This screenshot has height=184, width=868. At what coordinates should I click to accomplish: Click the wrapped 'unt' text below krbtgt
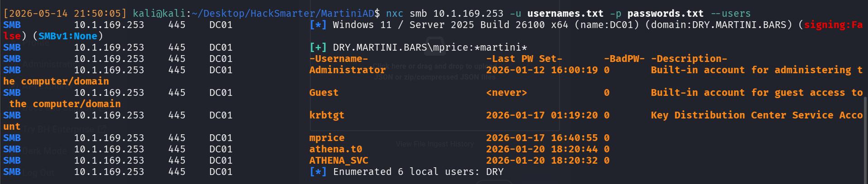click(x=12, y=127)
